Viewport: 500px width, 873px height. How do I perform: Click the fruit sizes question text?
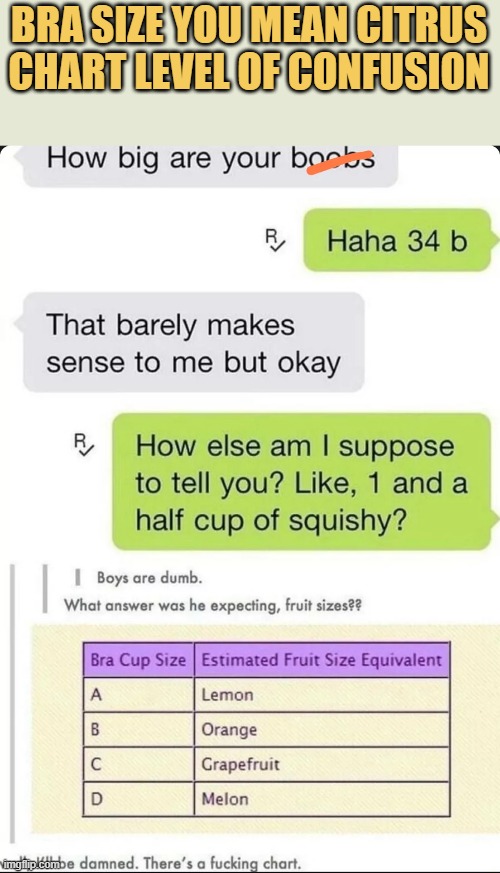(x=213, y=605)
